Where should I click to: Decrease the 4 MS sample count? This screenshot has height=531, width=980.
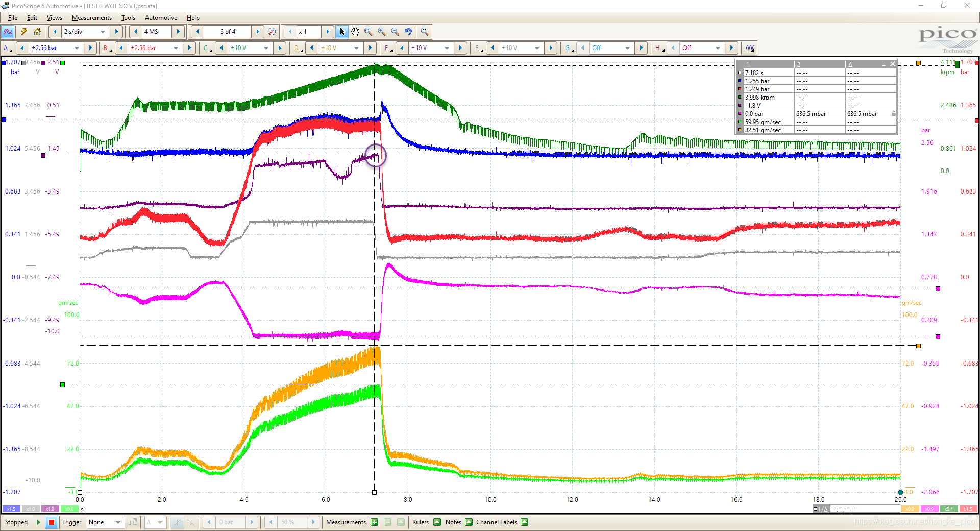(x=135, y=32)
